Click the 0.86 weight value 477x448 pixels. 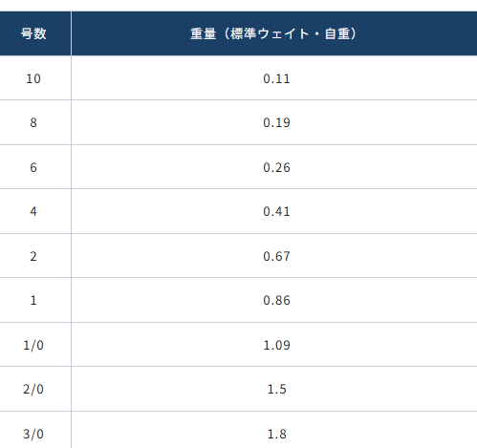(276, 301)
